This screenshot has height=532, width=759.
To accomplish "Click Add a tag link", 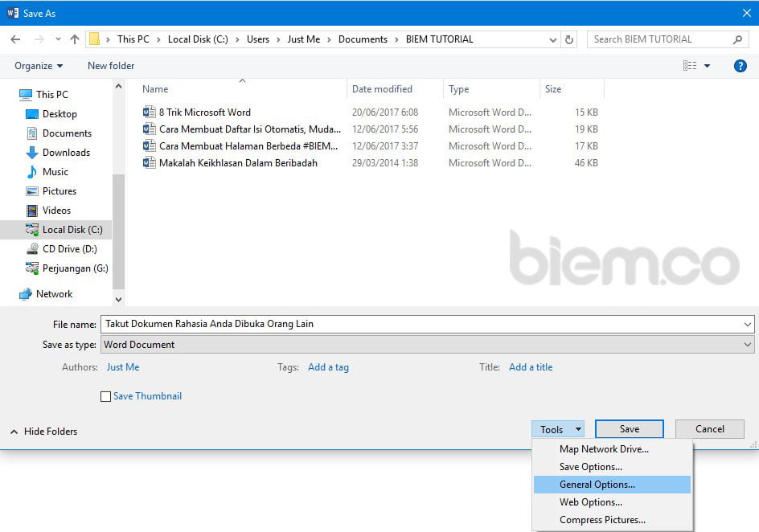I will (328, 367).
